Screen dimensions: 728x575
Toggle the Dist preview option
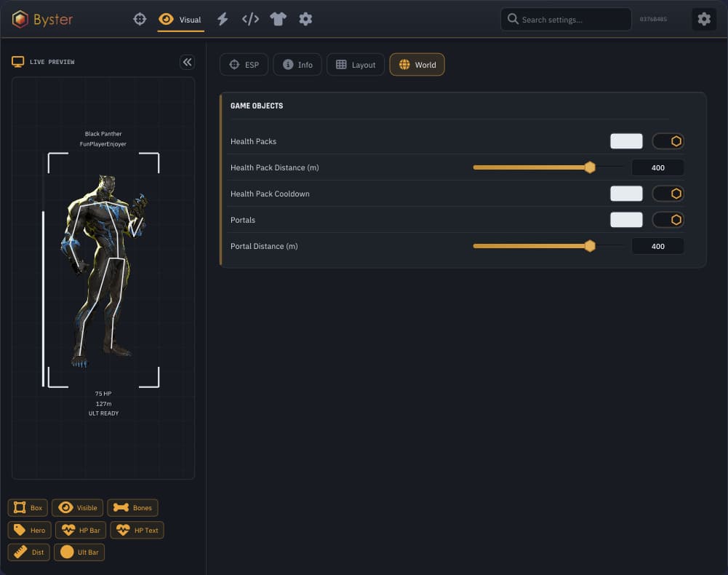pos(29,552)
